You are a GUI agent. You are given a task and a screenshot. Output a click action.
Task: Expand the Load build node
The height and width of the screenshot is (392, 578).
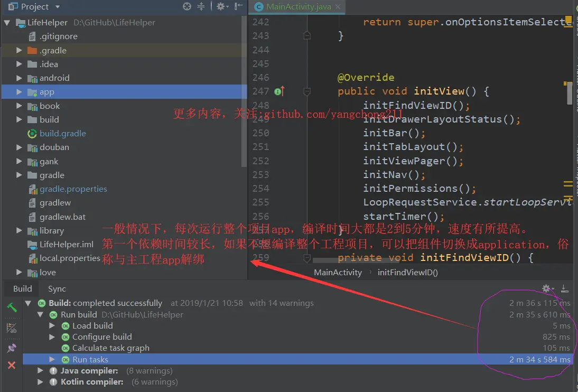click(x=52, y=325)
